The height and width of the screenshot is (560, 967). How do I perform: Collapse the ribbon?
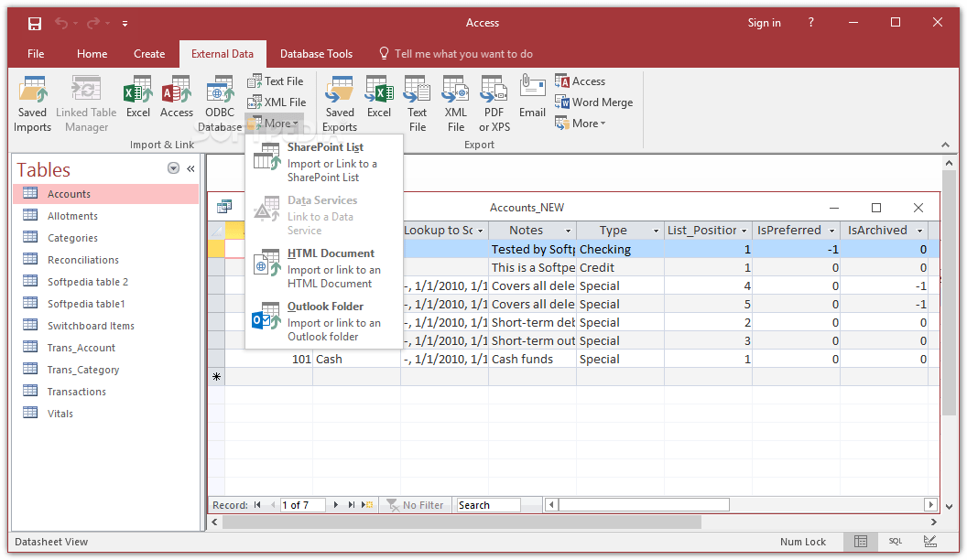[x=945, y=145]
